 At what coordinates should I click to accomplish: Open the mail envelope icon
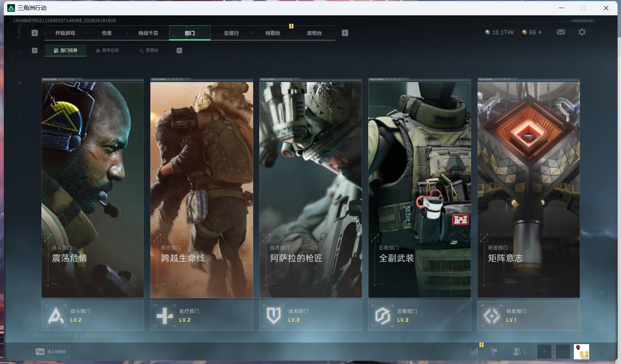click(561, 32)
